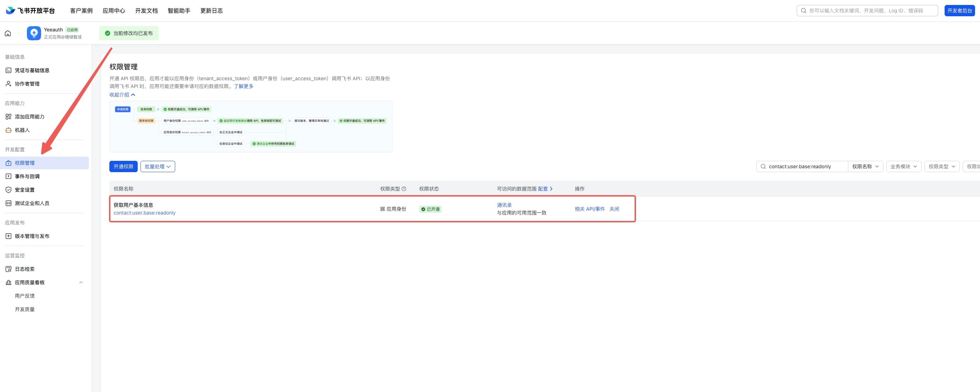Screen dimensions: 980x392
Task: Open 更新日志 in top navigation
Action: coord(212,11)
